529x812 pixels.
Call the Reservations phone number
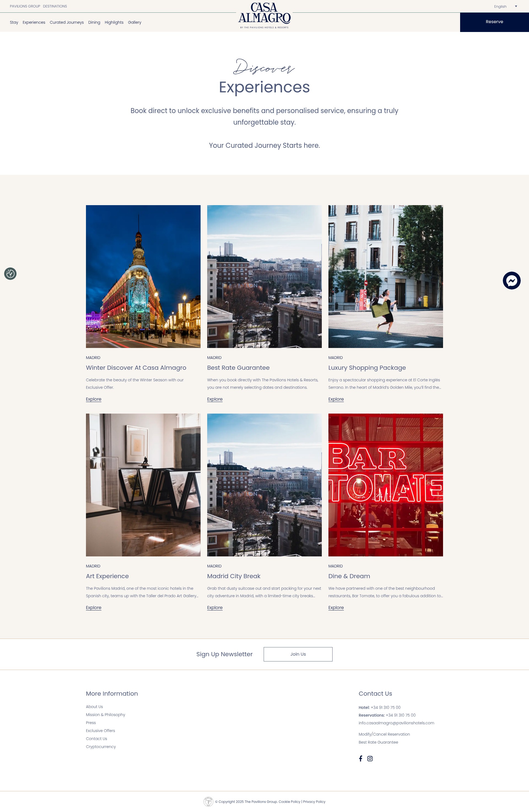point(401,715)
